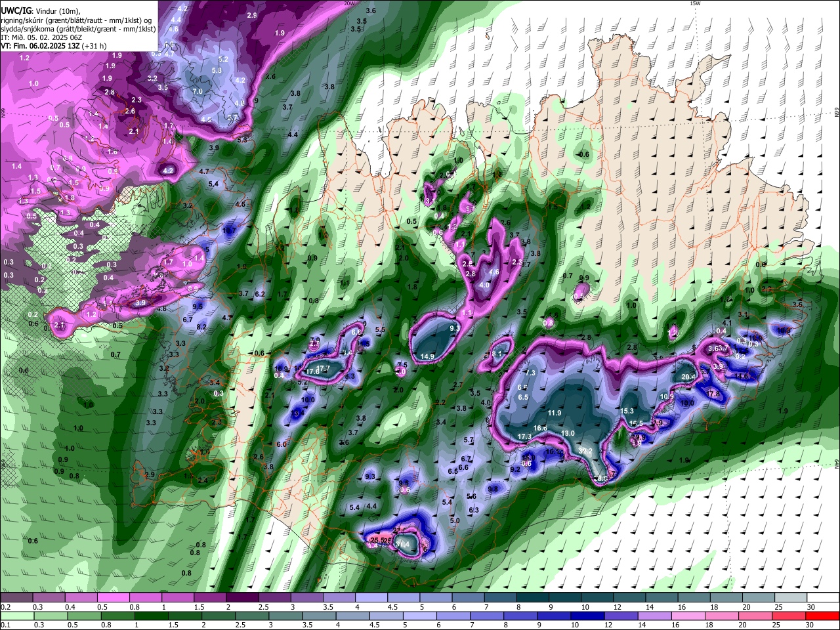
Task: Click the pale green 0.1–0.3 swatch in bottom legend row
Action: point(16,616)
